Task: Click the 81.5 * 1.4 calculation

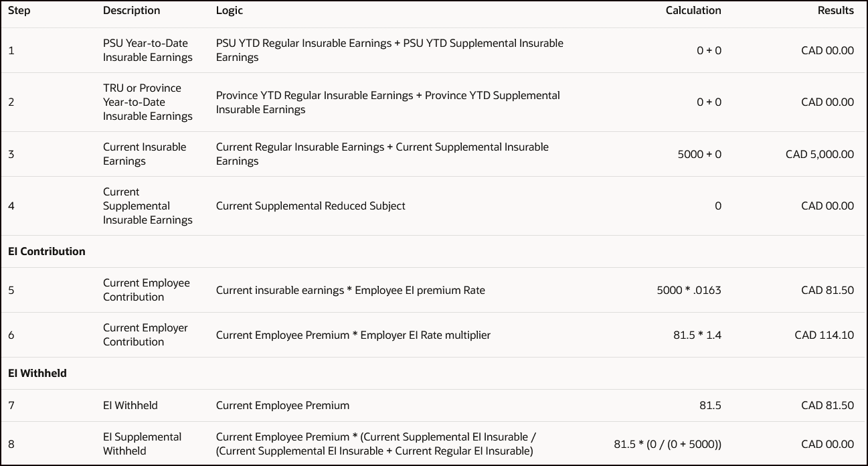Action: (x=697, y=335)
